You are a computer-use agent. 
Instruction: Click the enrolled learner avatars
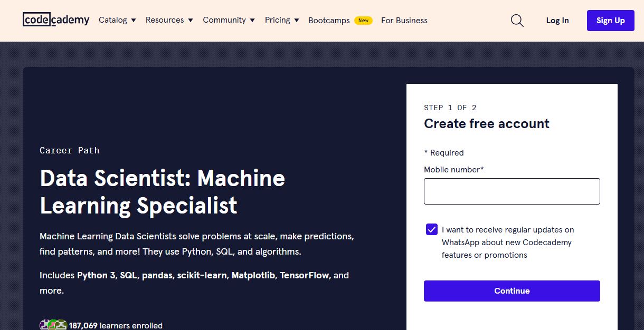pos(53,325)
